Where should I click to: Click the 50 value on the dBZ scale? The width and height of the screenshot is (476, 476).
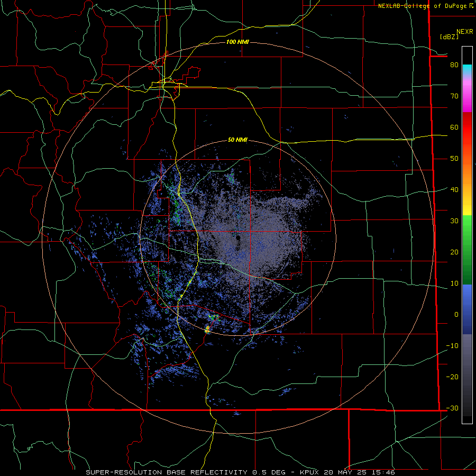[x=454, y=159]
